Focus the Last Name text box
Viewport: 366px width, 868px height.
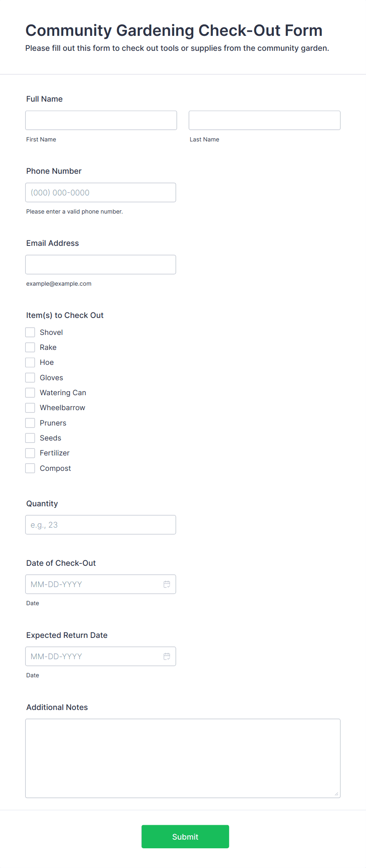pyautogui.click(x=264, y=120)
